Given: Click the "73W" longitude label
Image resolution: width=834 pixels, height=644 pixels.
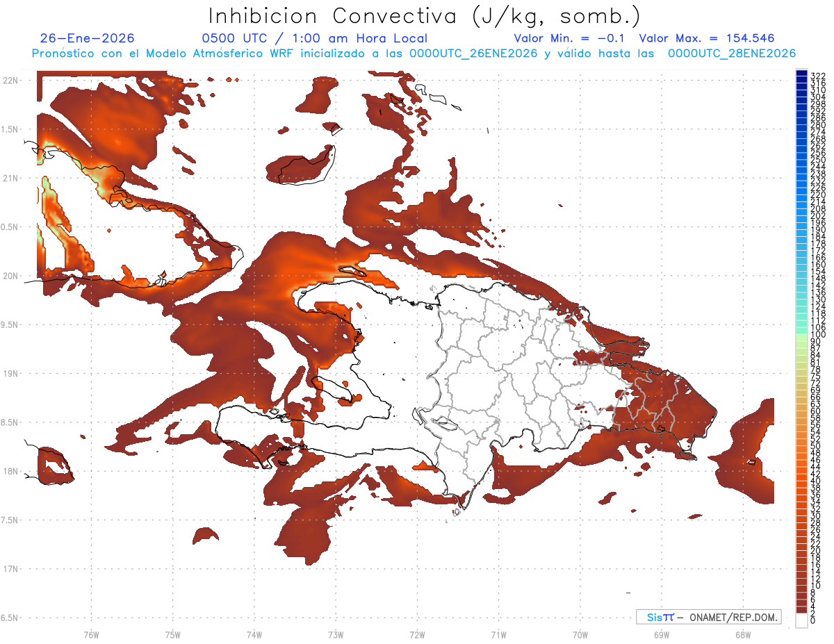Looking at the screenshot, I should coord(336,635).
